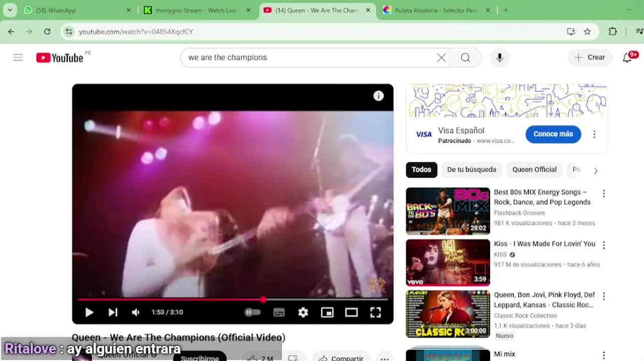Open Best 80s MIX Energy Songs title
The width and height of the screenshot is (644, 361).
point(542,197)
